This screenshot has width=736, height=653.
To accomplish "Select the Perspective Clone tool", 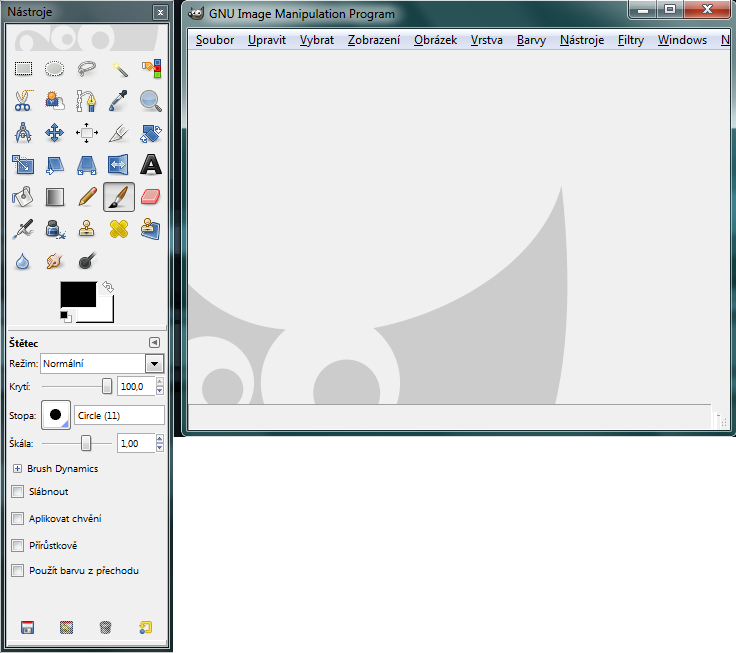I will coord(151,229).
